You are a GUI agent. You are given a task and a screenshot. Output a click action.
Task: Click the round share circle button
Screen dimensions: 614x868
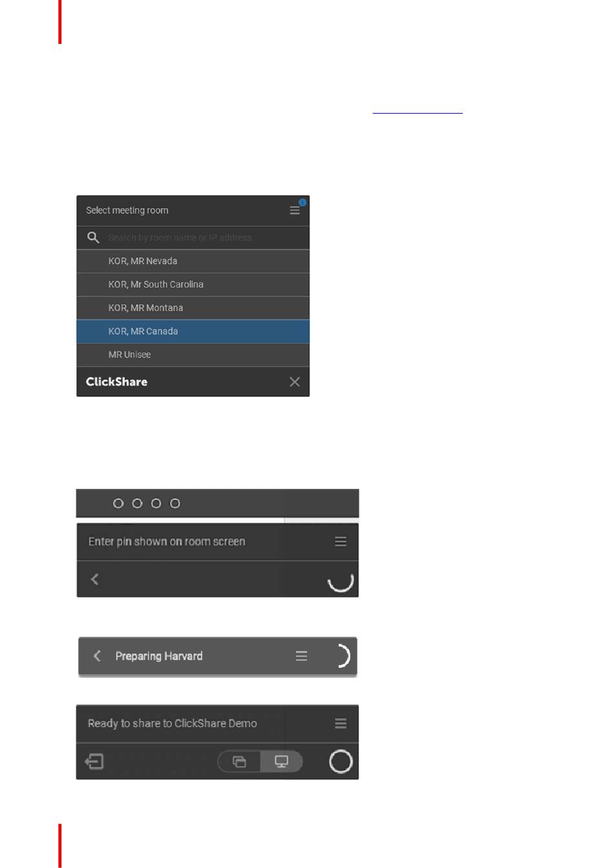coord(341,761)
